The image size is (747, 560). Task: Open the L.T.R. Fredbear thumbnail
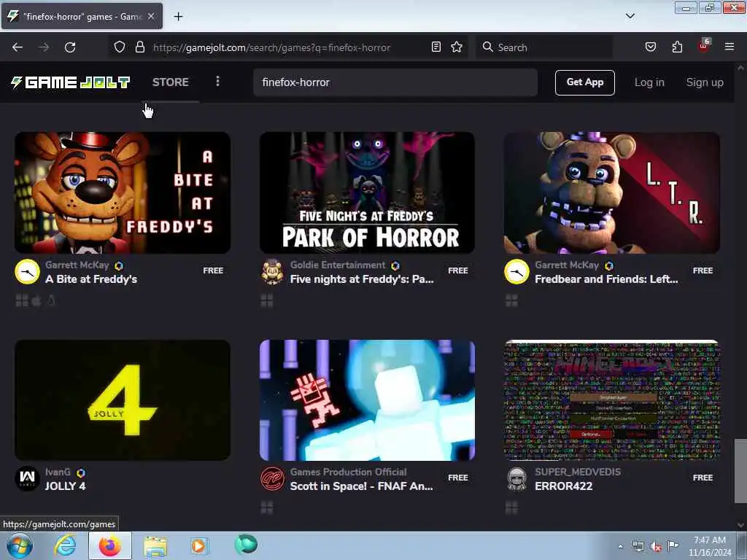pos(612,192)
